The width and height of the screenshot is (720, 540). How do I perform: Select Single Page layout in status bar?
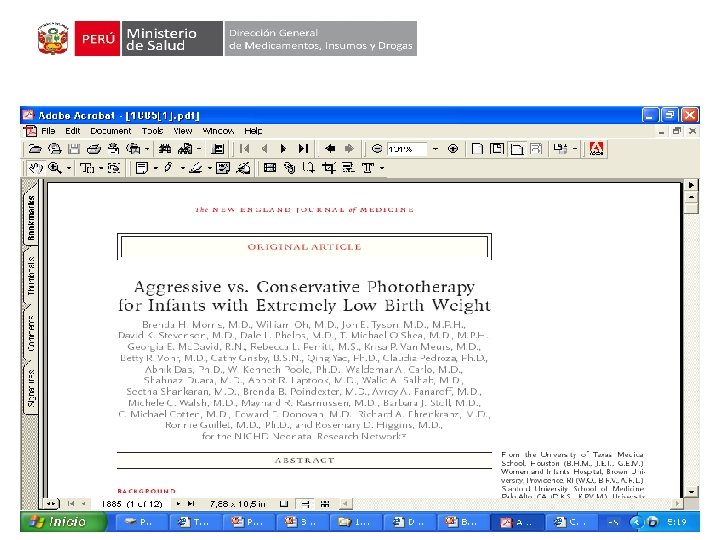(x=284, y=504)
